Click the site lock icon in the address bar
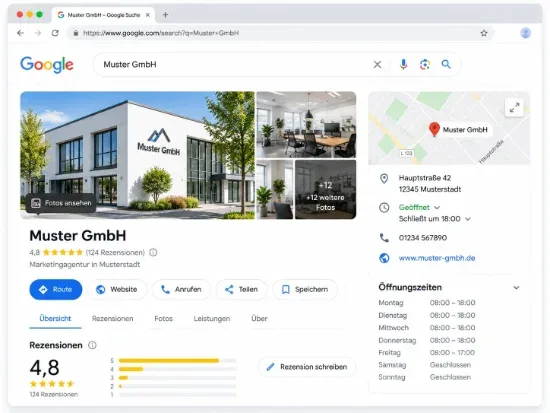This screenshot has width=550, height=413. point(76,33)
